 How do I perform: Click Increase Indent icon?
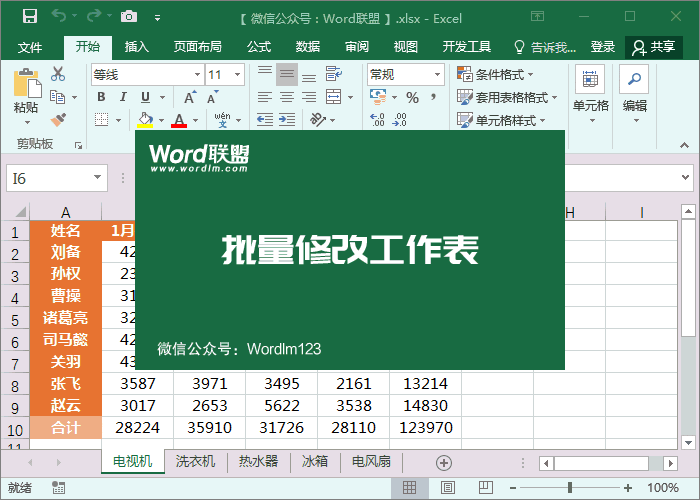click(x=287, y=120)
